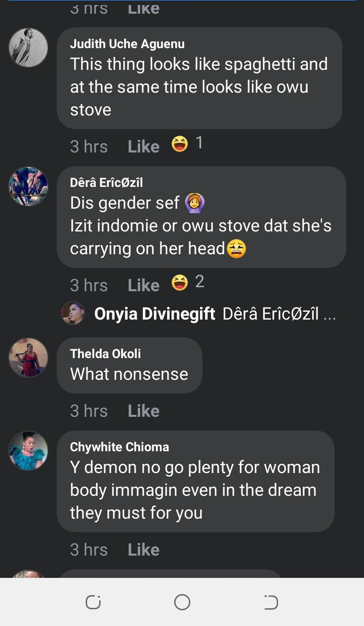Image resolution: width=364 pixels, height=626 pixels.
Task: Like Chywhite Chioma's comment
Action: 143,550
